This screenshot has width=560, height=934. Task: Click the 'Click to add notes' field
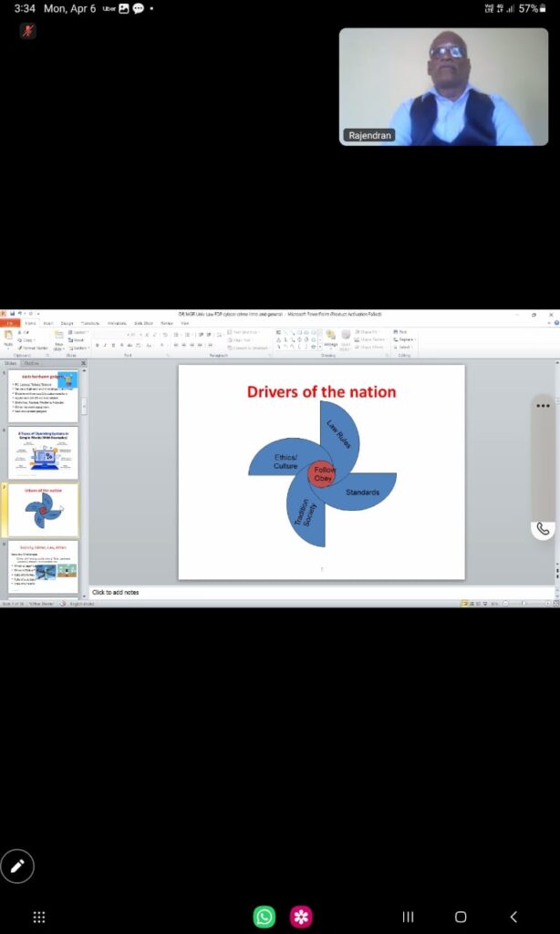pyautogui.click(x=274, y=593)
